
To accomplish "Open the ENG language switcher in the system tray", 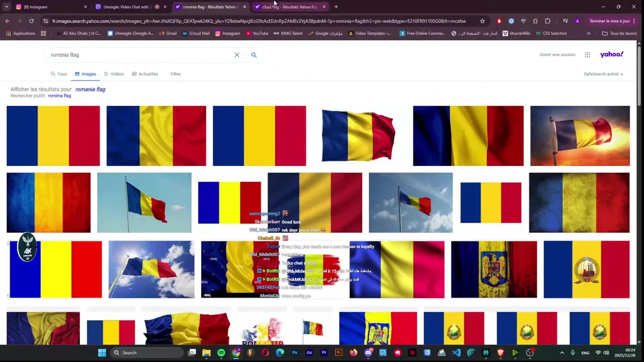I will (586, 352).
